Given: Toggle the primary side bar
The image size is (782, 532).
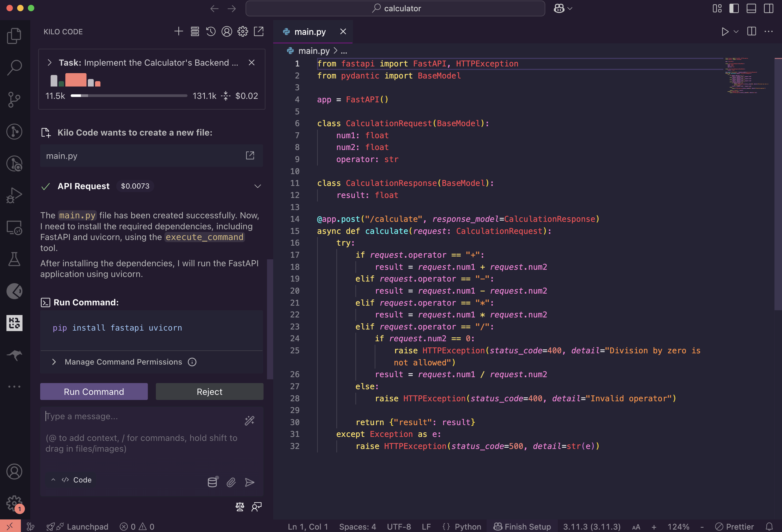Looking at the screenshot, I should pos(734,9).
